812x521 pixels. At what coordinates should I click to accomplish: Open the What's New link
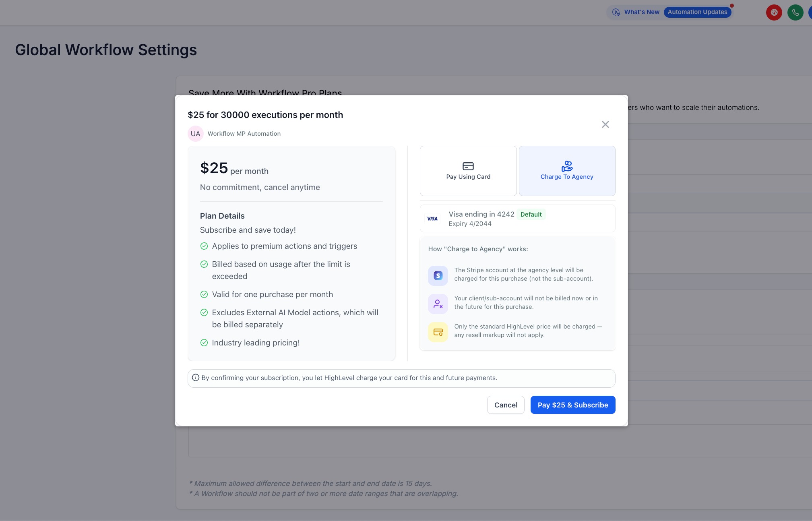click(642, 12)
